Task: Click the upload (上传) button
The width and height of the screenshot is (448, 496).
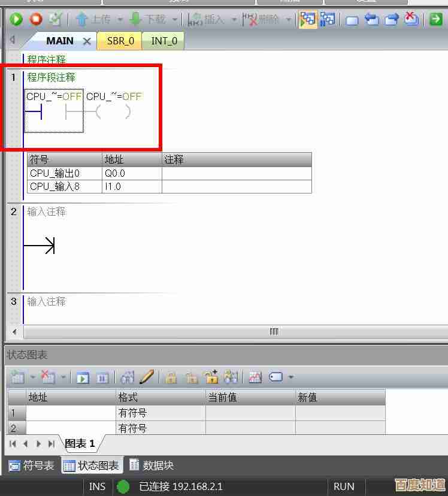Action: coord(93,20)
